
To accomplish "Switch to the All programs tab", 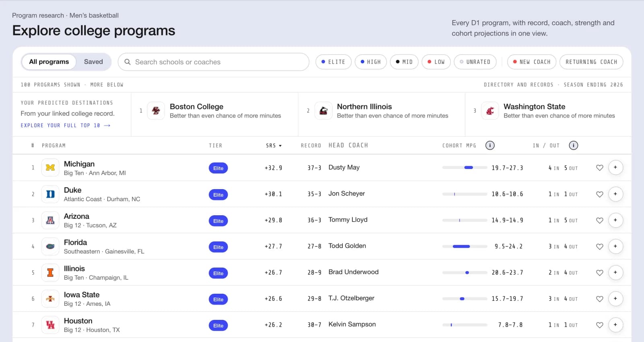I will (49, 62).
